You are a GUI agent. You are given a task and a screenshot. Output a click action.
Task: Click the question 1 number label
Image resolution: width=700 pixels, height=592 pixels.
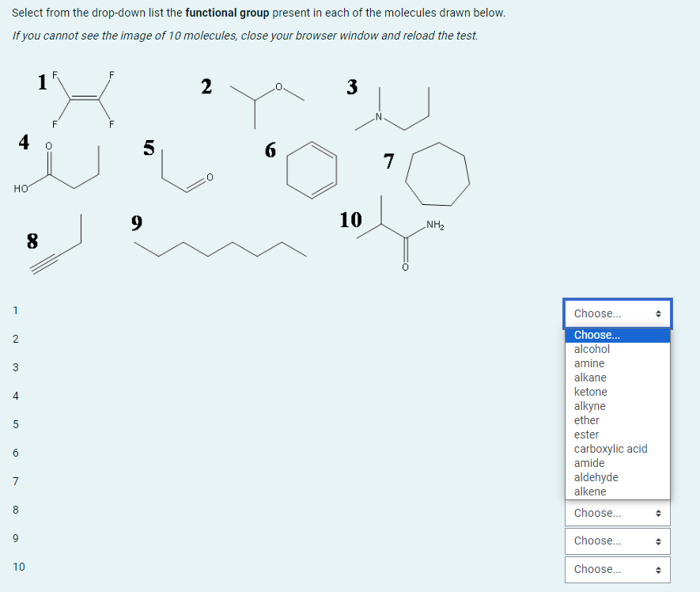coord(42,82)
